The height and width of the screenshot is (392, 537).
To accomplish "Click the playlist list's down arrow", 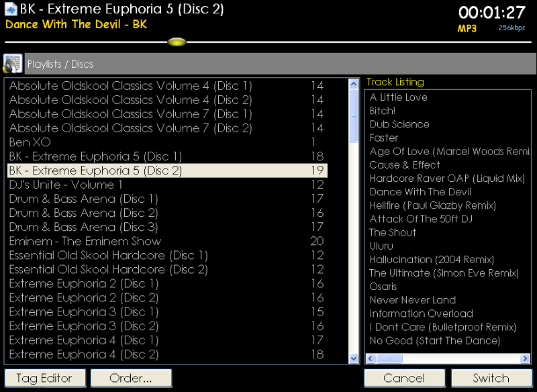I will 354,358.
